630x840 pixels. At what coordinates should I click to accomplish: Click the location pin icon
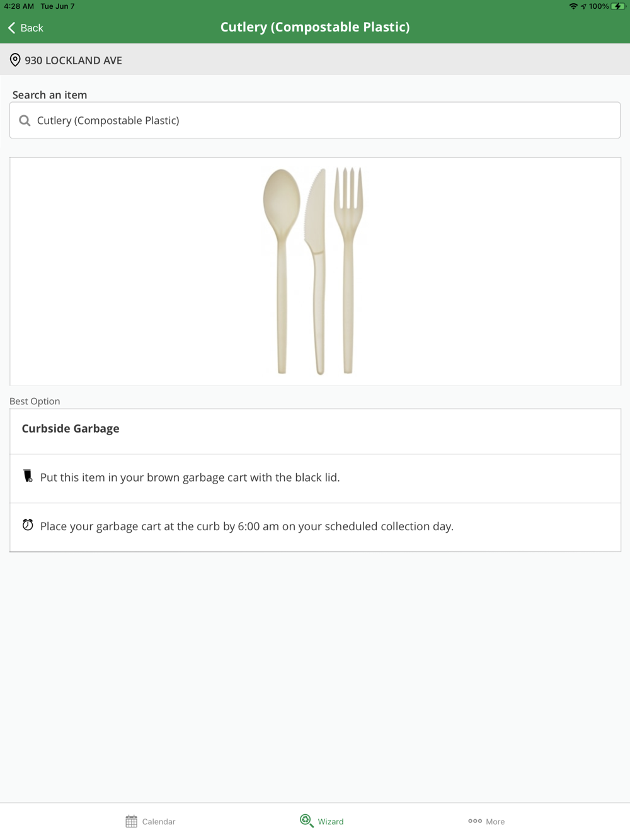tap(15, 60)
